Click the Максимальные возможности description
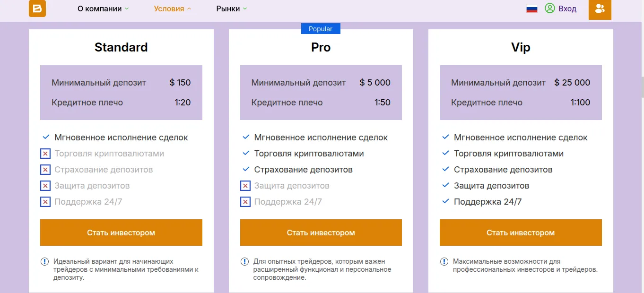 pos(525,266)
